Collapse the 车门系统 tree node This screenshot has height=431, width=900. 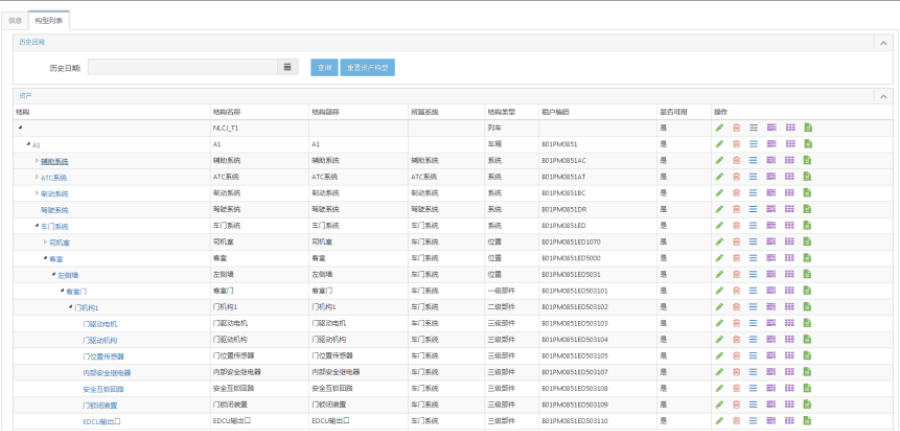pos(37,226)
